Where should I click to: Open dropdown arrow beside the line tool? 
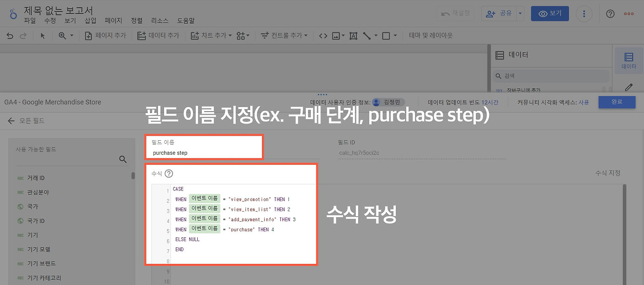coord(375,36)
